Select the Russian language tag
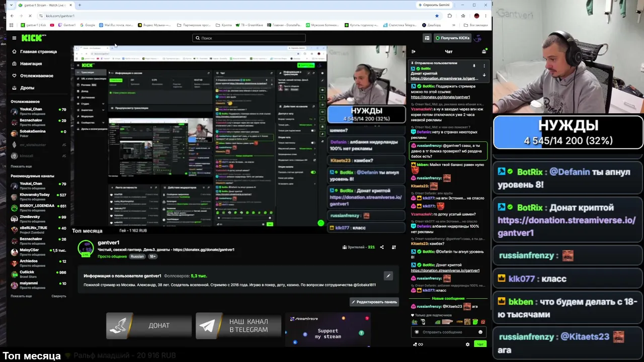 tap(137, 256)
